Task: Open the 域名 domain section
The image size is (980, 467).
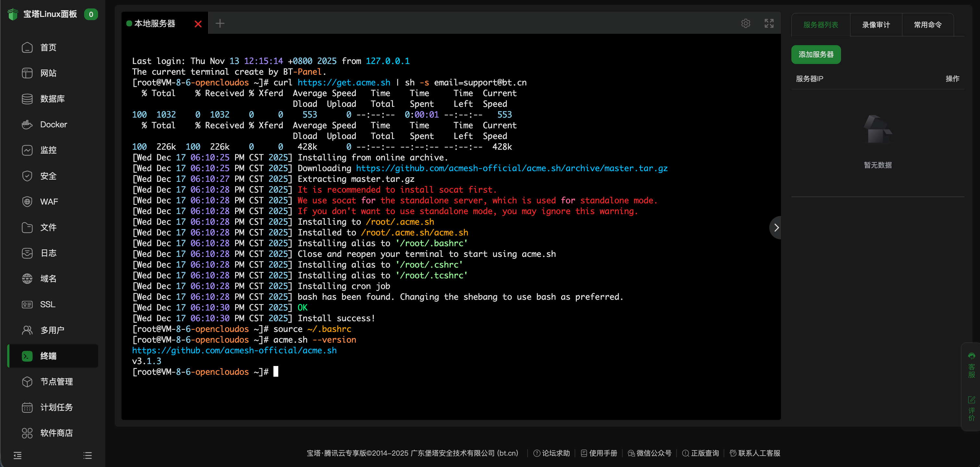Action: [x=48, y=279]
